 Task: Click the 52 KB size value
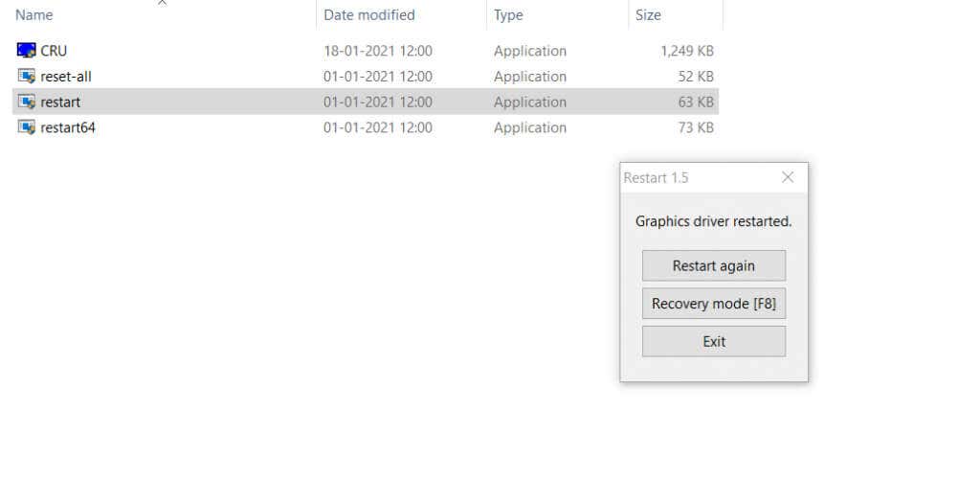tap(696, 77)
